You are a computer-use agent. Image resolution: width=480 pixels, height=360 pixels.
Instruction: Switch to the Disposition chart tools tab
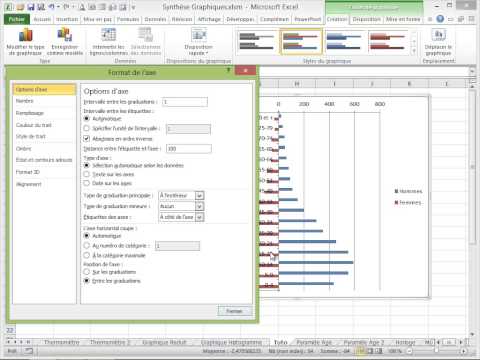click(x=366, y=19)
